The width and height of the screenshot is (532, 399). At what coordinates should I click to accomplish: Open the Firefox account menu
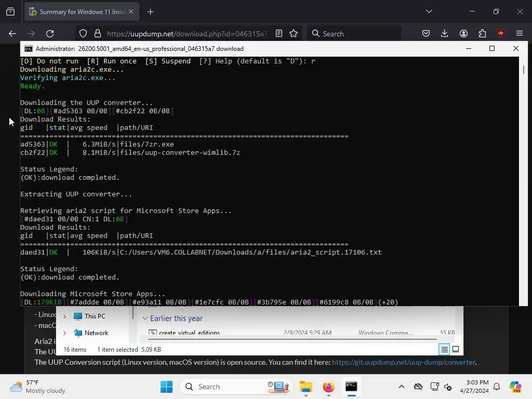[x=463, y=34]
